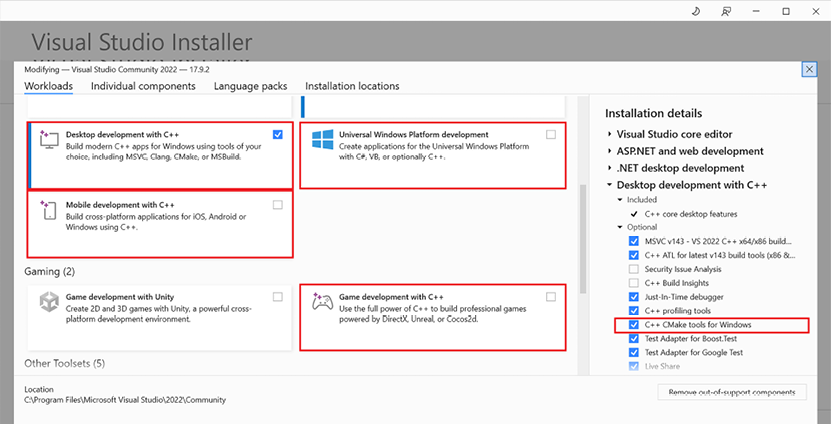Click the Game development with Unity title

(120, 297)
